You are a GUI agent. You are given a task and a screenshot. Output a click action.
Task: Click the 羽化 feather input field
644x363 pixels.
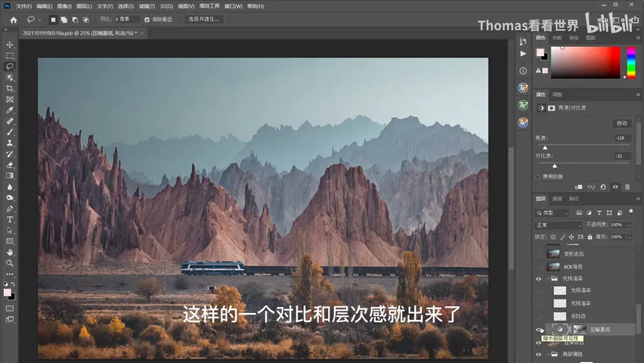tap(127, 20)
